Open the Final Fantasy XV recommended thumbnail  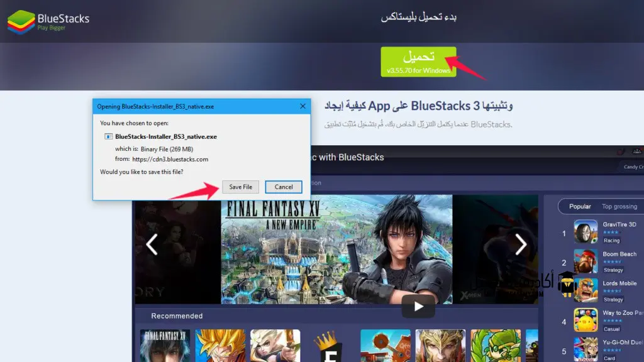[x=165, y=346]
